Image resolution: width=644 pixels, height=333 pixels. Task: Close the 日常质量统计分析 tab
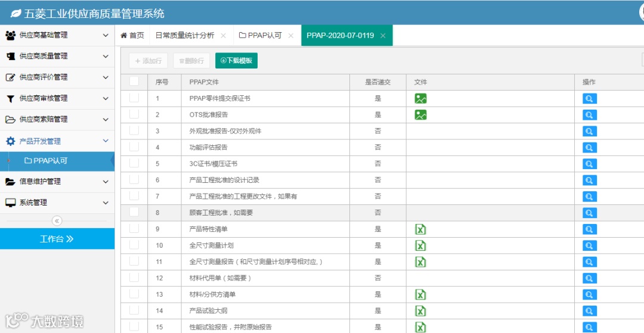(224, 36)
